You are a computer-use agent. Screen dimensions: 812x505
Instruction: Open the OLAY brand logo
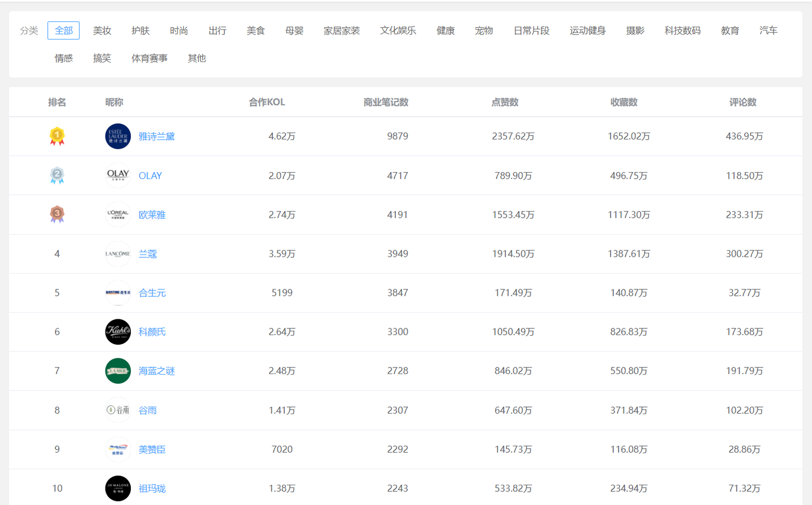tap(118, 175)
